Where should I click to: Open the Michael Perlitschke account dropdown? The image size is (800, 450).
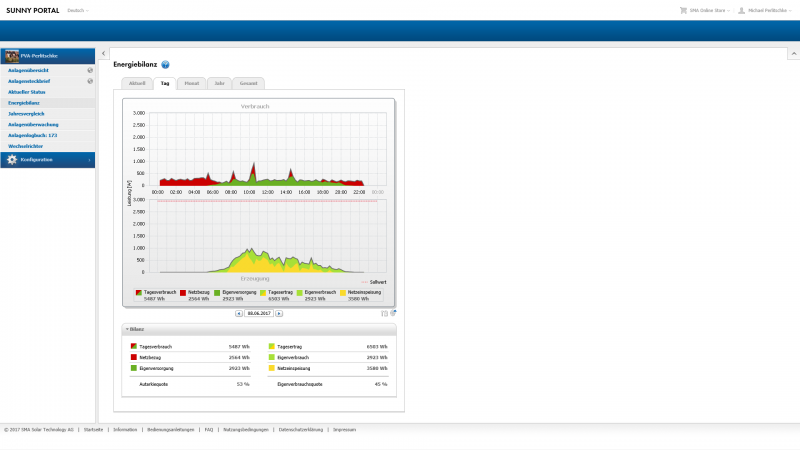click(769, 10)
